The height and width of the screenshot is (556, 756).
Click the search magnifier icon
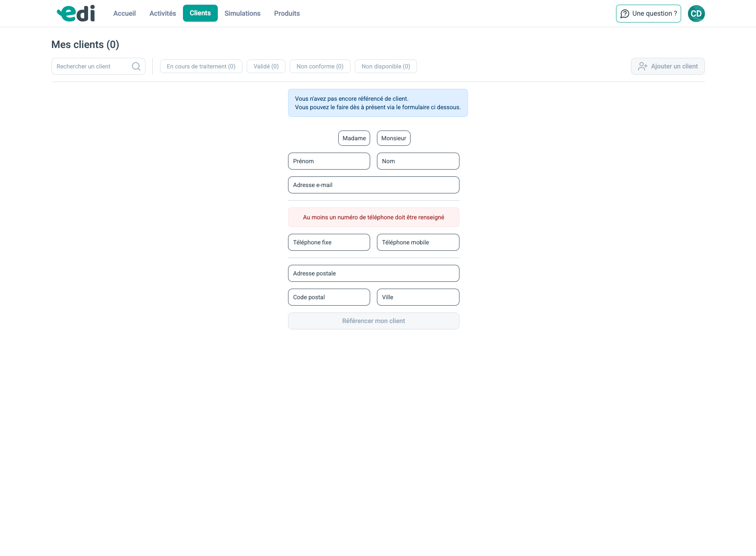(x=136, y=66)
